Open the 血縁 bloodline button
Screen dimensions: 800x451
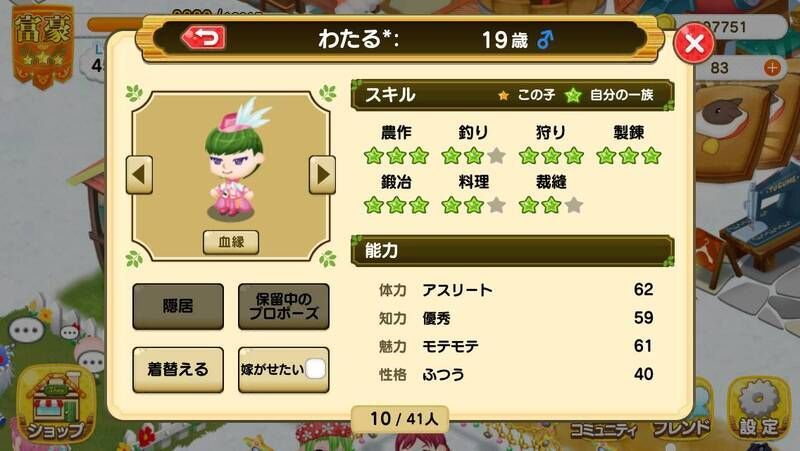click(231, 242)
